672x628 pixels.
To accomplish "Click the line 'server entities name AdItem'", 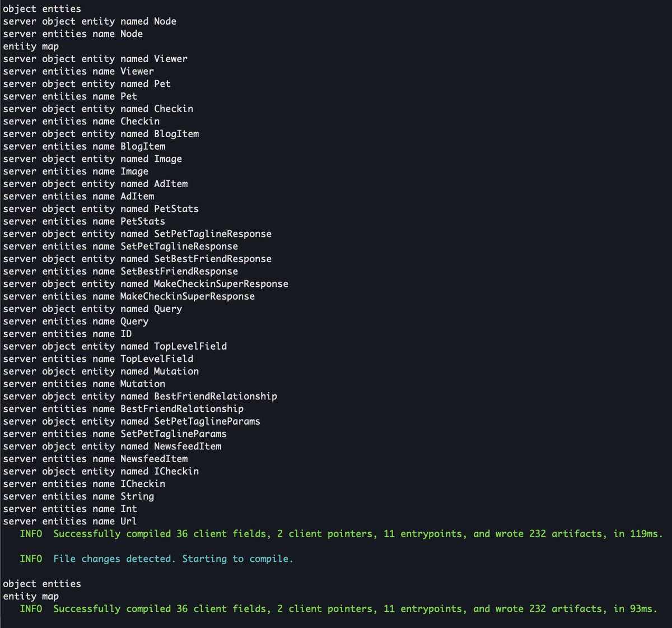I will [78, 196].
